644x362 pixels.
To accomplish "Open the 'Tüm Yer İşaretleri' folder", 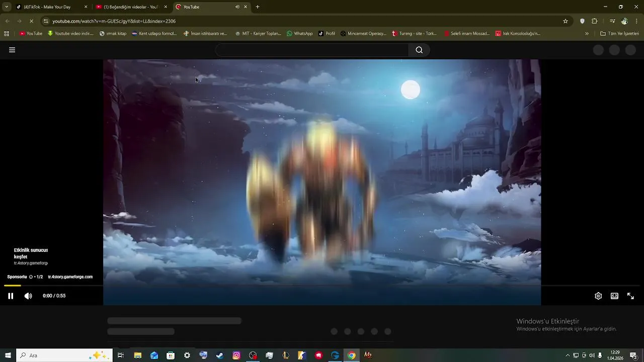I will 619,34.
